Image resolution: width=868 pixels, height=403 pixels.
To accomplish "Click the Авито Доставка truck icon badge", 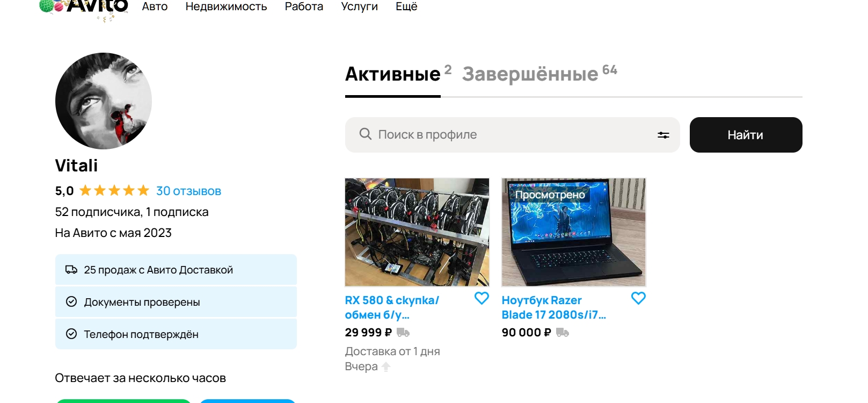I will (71, 270).
